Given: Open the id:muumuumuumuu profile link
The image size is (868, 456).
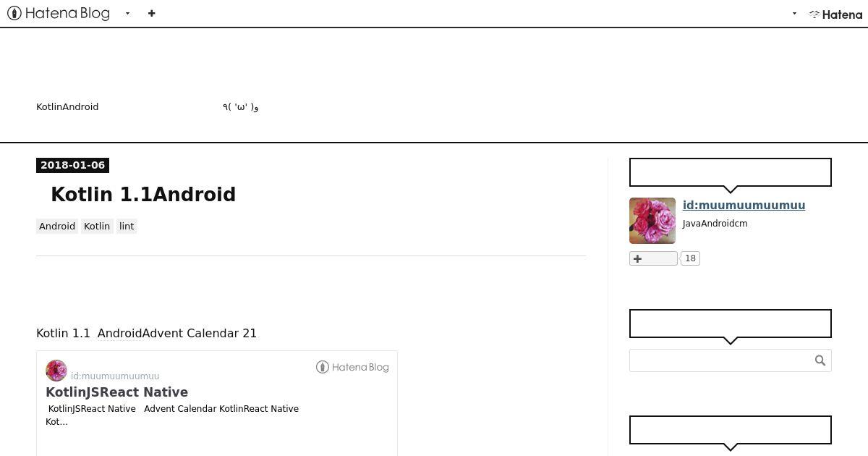Looking at the screenshot, I should (x=744, y=205).
